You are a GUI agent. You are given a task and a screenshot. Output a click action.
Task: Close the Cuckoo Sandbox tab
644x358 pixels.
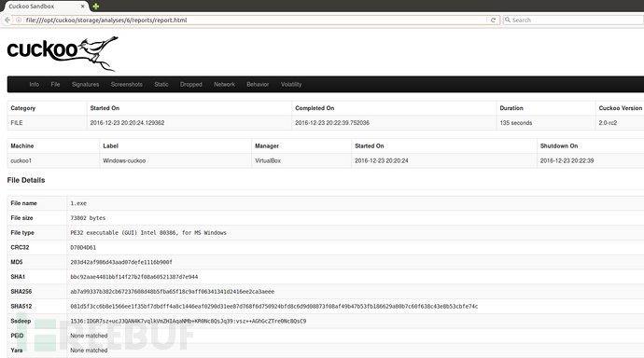pos(82,7)
